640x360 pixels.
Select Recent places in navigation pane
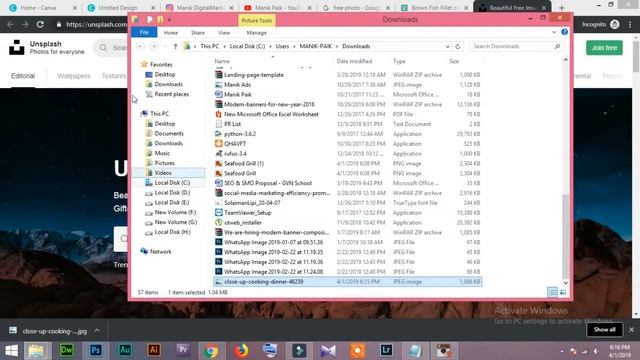click(x=171, y=94)
